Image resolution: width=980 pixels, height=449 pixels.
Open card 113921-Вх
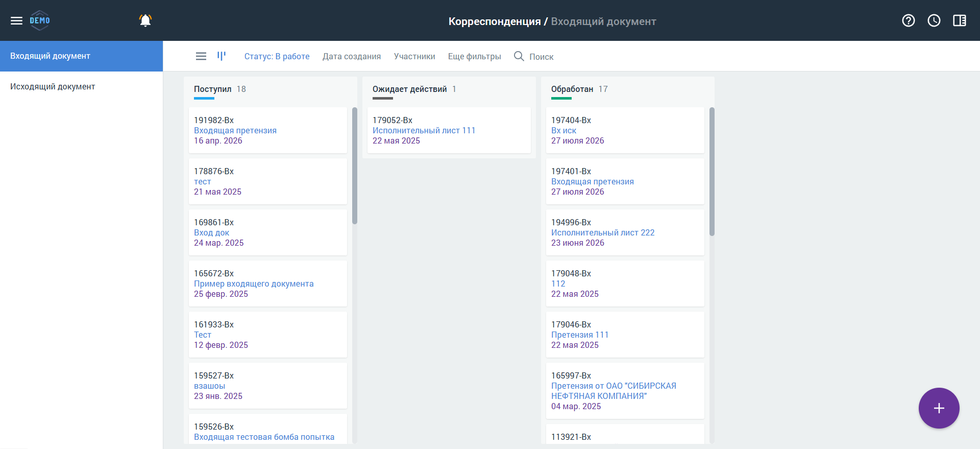[x=625, y=434]
